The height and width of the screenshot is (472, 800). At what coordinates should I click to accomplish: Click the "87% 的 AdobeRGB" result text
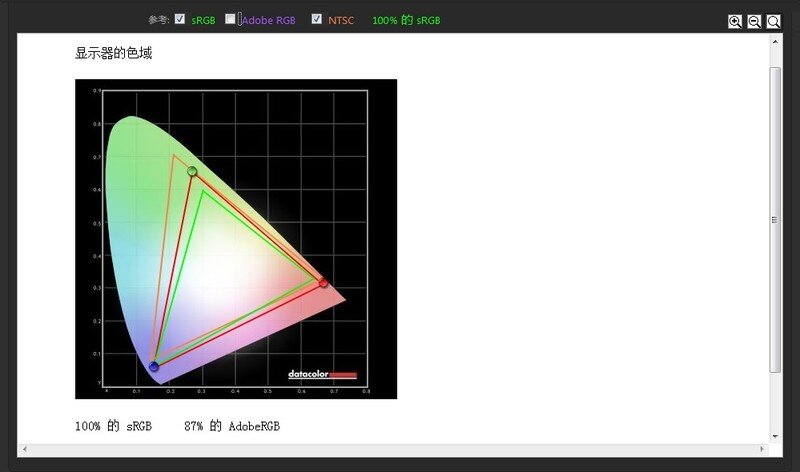pos(232,426)
